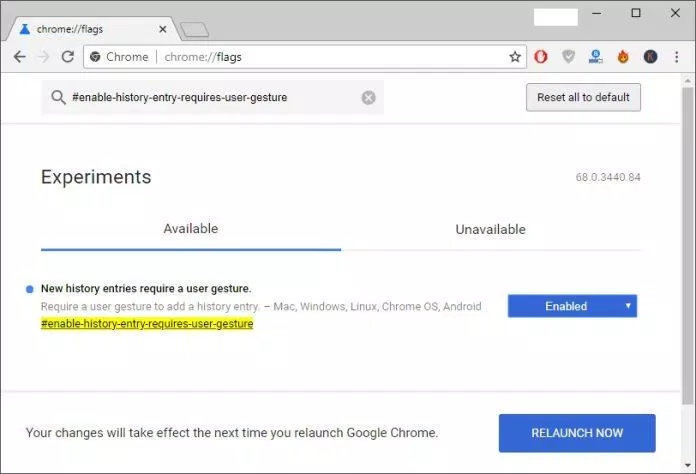
Task: Click the orange flame extension icon
Action: (x=623, y=57)
